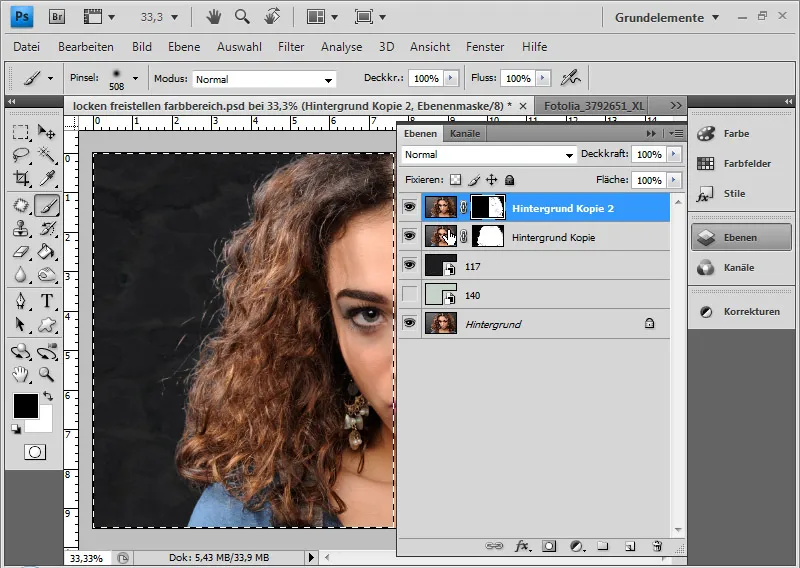Select the 3D Orbit camera tool
The height and width of the screenshot is (568, 800).
pyautogui.click(x=46, y=351)
